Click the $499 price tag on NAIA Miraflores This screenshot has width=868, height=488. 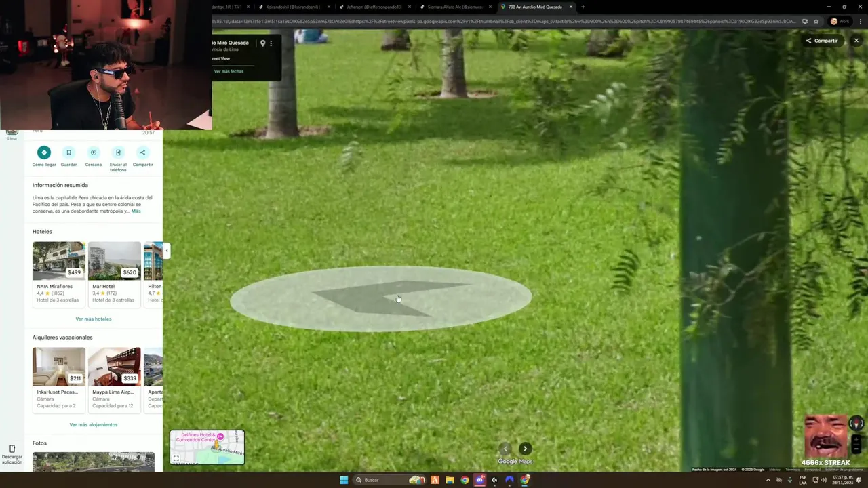74,272
